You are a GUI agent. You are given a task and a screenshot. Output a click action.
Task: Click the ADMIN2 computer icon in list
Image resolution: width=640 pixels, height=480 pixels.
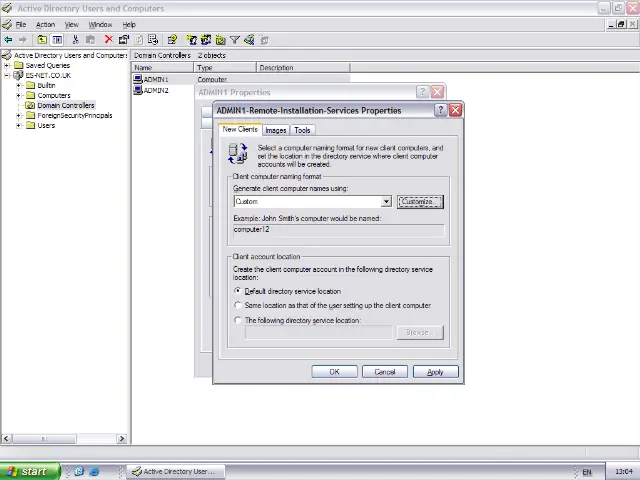pyautogui.click(x=138, y=90)
